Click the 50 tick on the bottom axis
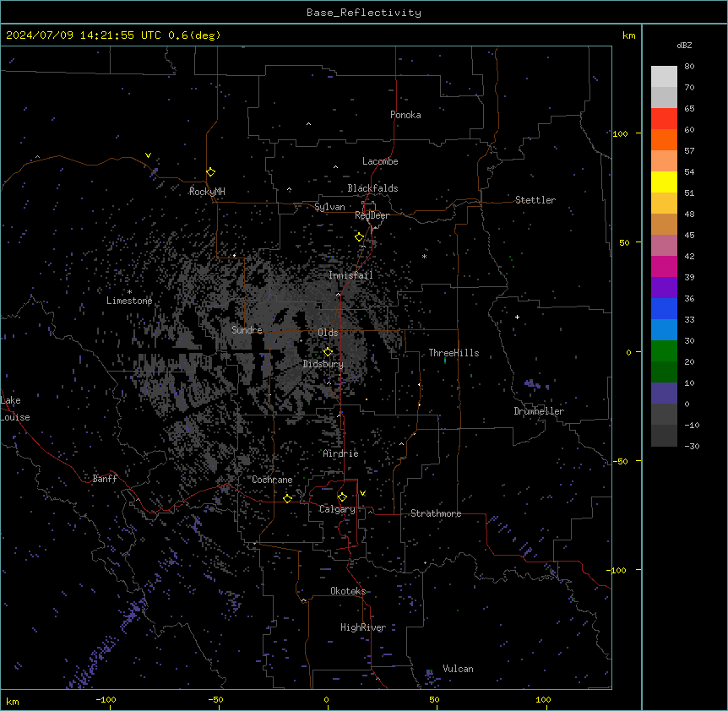The height and width of the screenshot is (711, 728). [x=434, y=699]
